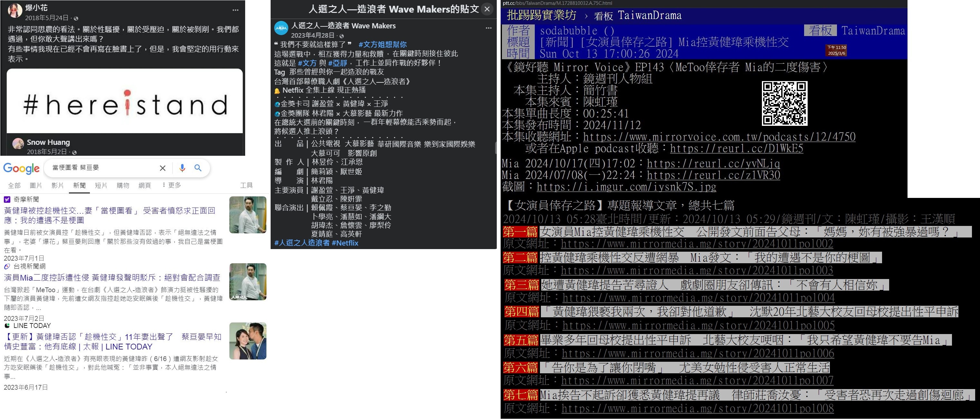
Task: Start Google voice search microphone
Action: (182, 168)
